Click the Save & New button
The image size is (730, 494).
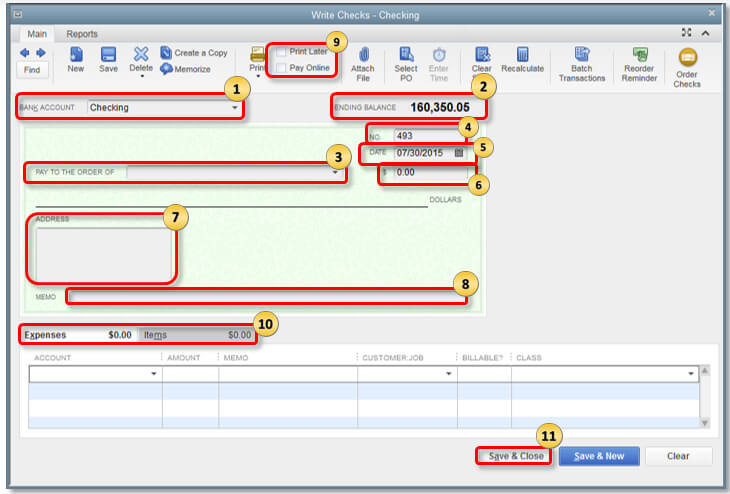click(x=598, y=456)
